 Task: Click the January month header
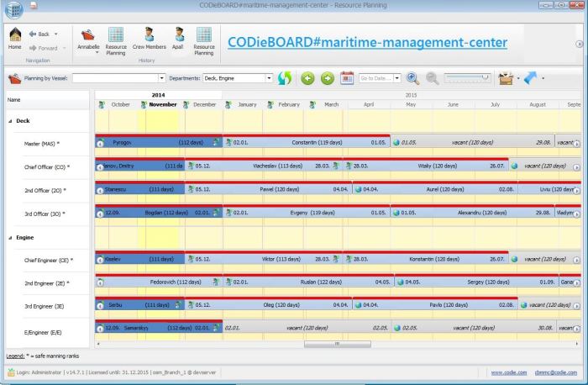pos(247,105)
